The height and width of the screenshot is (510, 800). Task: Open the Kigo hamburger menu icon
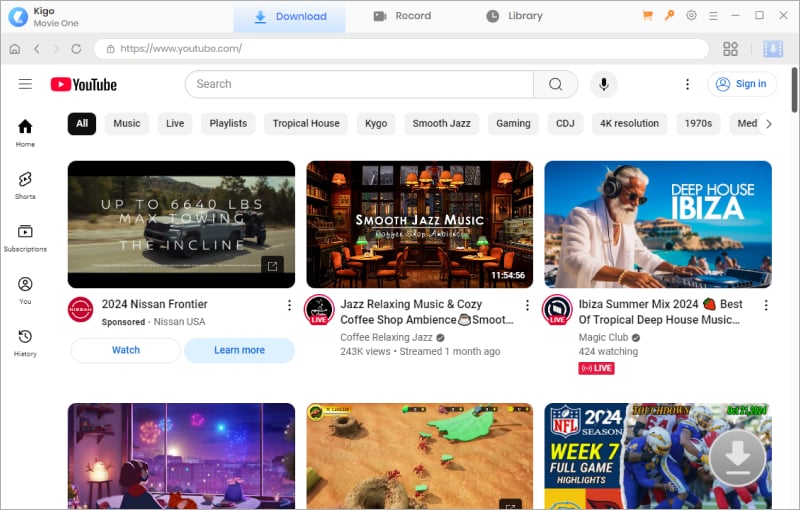[x=713, y=16]
